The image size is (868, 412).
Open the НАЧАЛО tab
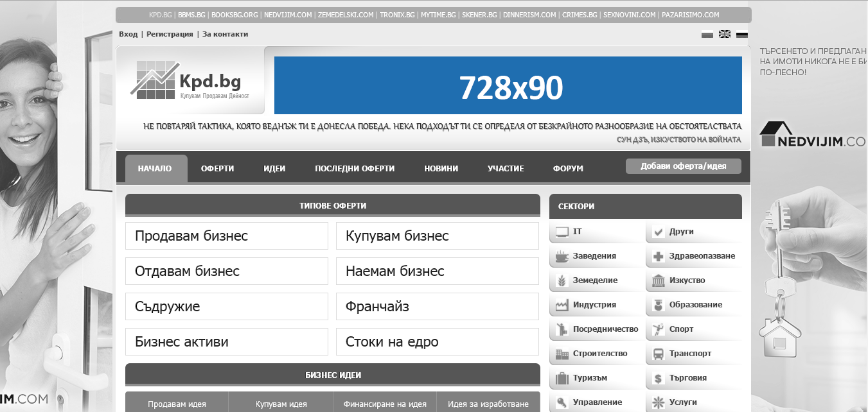tap(156, 169)
